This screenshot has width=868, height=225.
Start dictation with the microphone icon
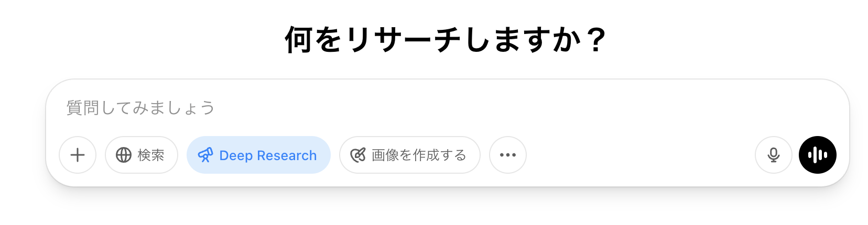(x=774, y=155)
